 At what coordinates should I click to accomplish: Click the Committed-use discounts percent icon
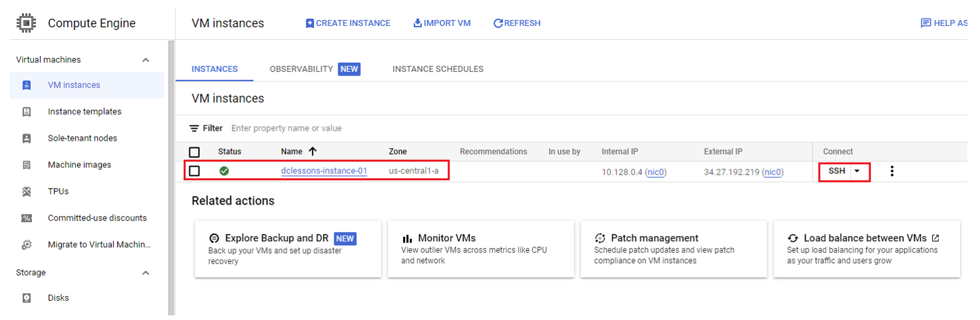tap(27, 218)
